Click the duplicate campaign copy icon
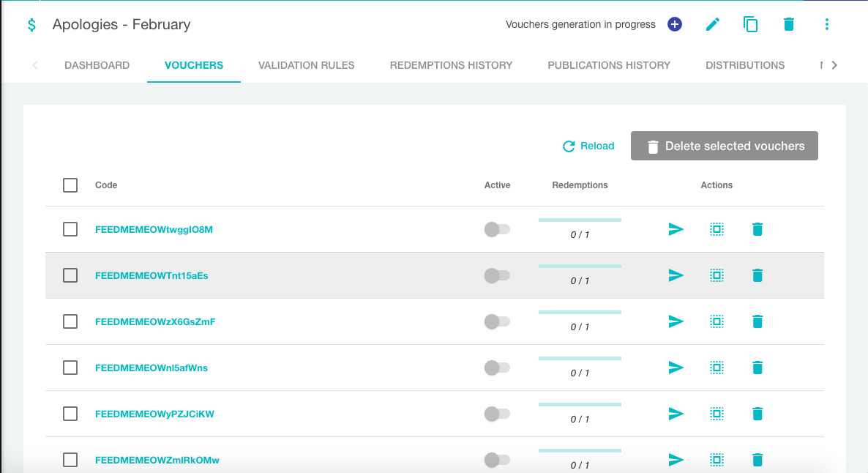The image size is (868, 473). coord(750,24)
